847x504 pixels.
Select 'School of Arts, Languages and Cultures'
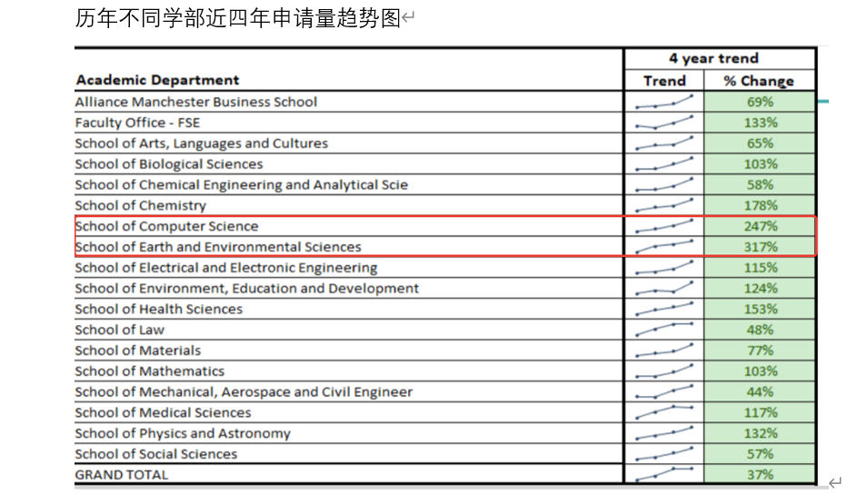coord(201,143)
